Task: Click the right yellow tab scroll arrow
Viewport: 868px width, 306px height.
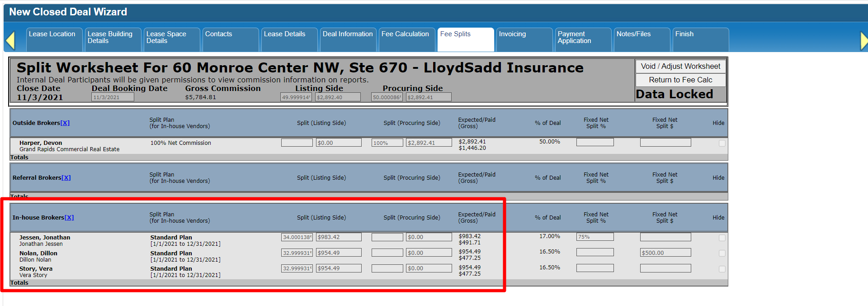Action: coord(863,41)
